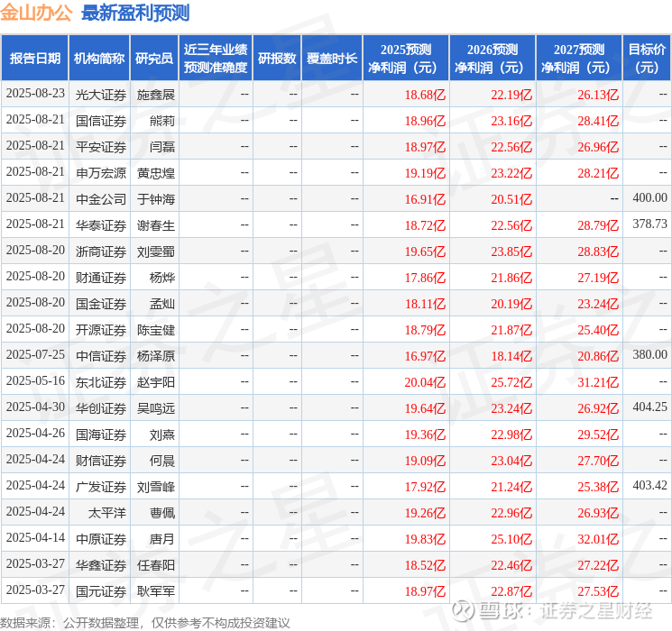Viewport: 672px width, 631px height.
Task: Click the 机构简称 column header
Action: [99, 59]
